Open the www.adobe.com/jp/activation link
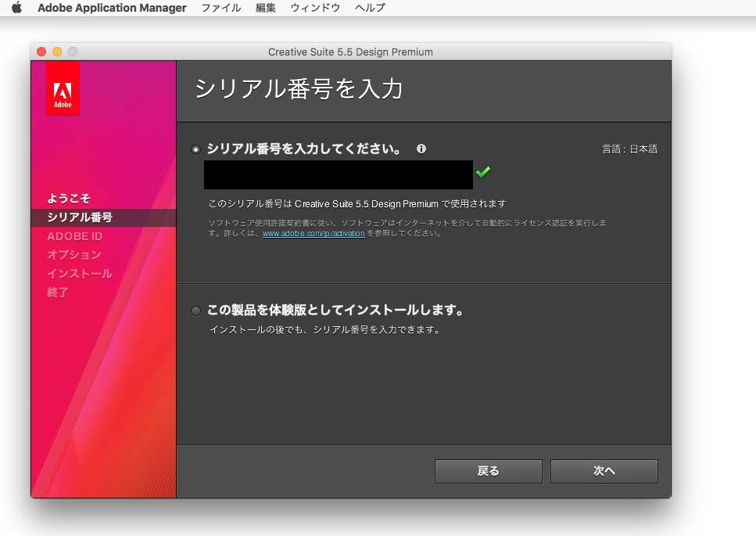Image resolution: width=756 pixels, height=536 pixels. [314, 233]
